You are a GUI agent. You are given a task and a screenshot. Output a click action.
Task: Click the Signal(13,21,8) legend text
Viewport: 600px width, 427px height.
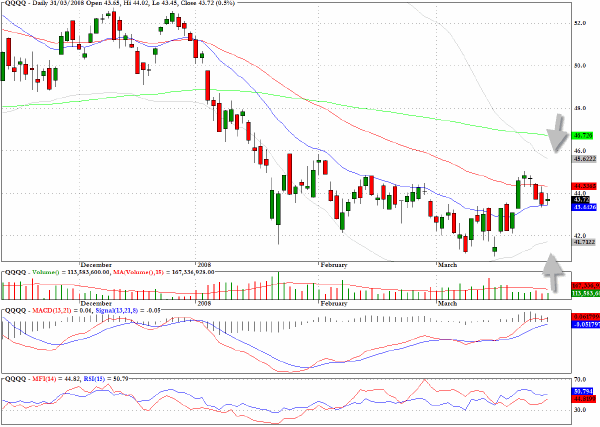tap(116, 310)
